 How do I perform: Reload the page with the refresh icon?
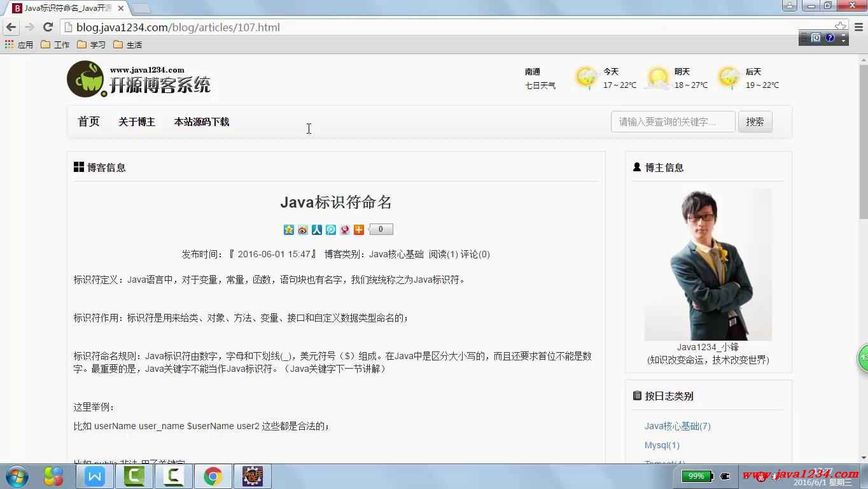pyautogui.click(x=48, y=27)
